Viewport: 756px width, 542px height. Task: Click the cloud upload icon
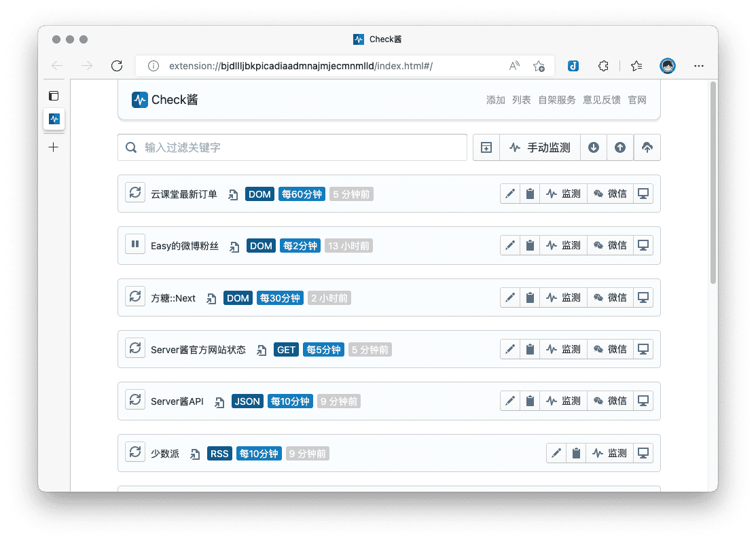(x=647, y=147)
